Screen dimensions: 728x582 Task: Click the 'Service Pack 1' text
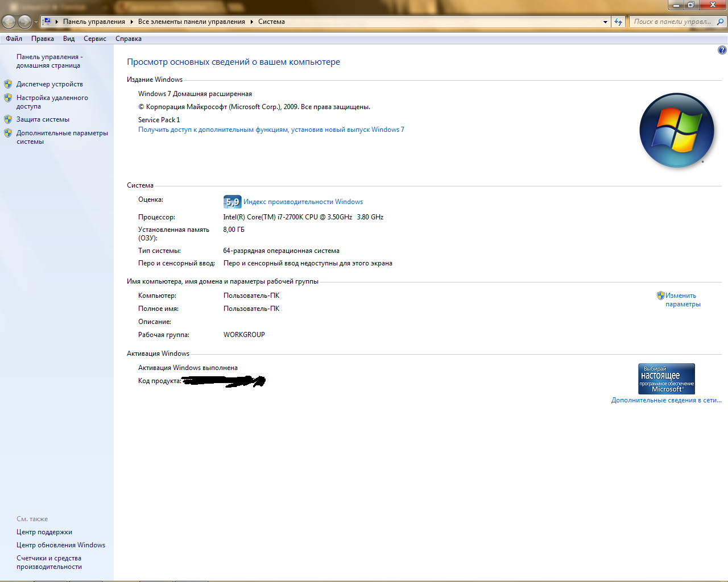click(x=159, y=120)
